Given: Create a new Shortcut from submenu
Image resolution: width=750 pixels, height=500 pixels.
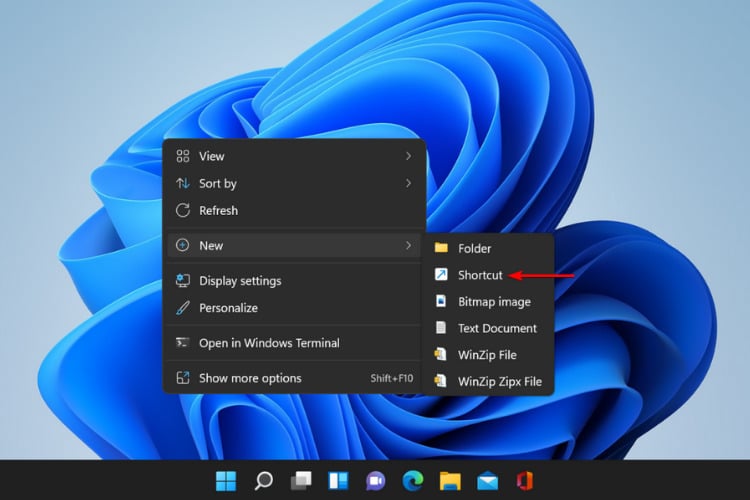Looking at the screenshot, I should coord(489,275).
